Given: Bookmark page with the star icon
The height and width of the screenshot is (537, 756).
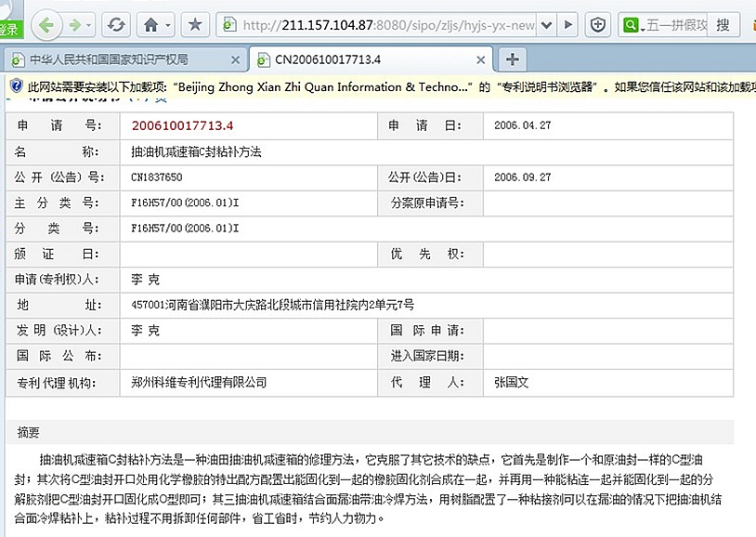Looking at the screenshot, I should coord(196,23).
